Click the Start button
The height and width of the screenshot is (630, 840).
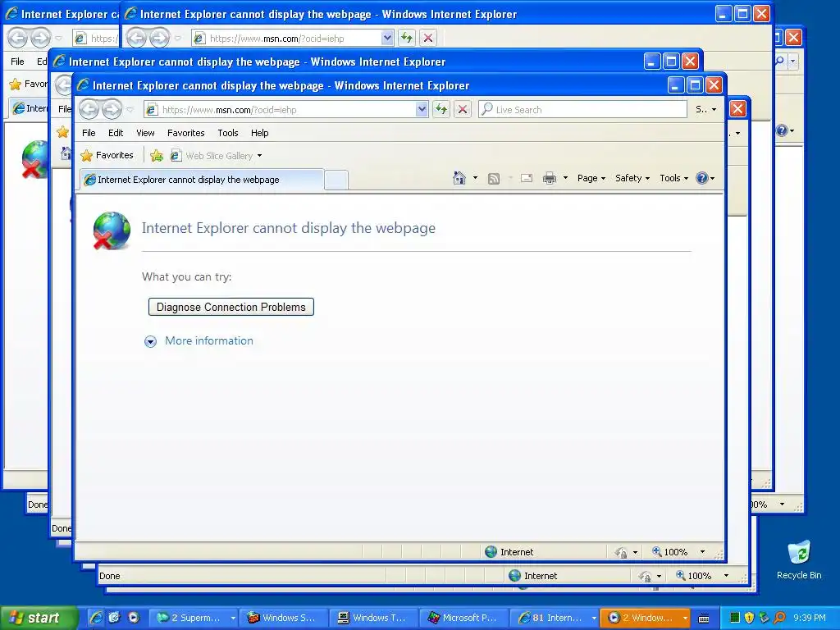[39, 618]
